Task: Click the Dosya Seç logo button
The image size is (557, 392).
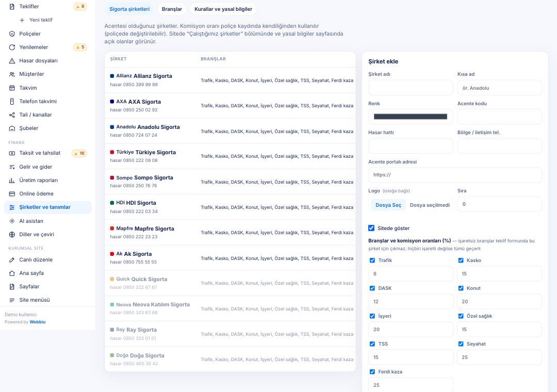Action: [388, 205]
